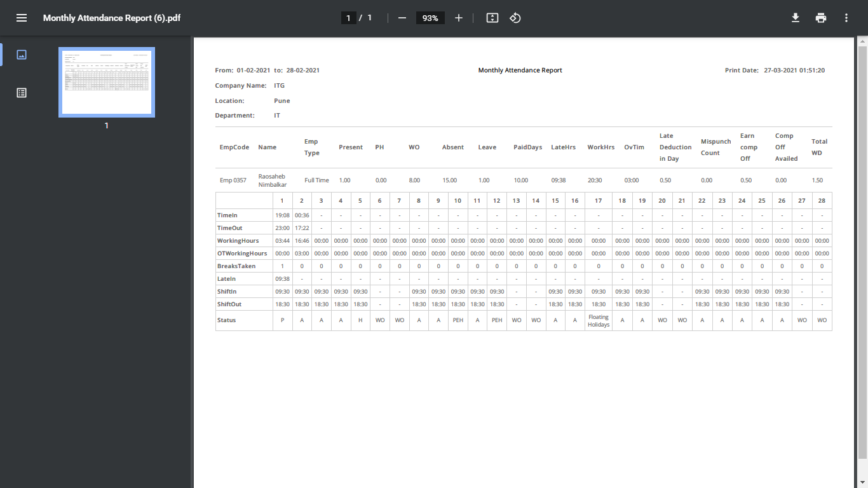The height and width of the screenshot is (488, 868).
Task: Click the OvTim value '03:00' in summary
Action: (x=632, y=180)
